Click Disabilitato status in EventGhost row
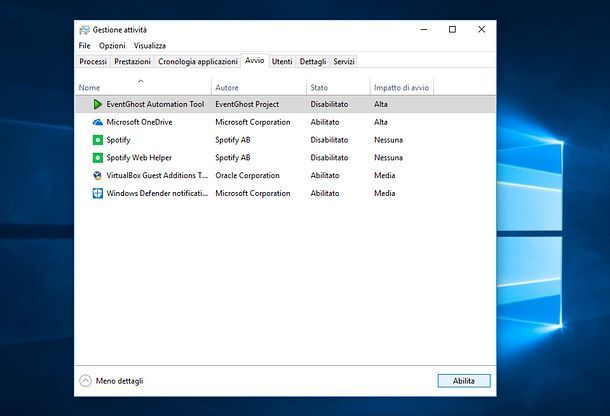This screenshot has width=610, height=416. click(x=329, y=104)
